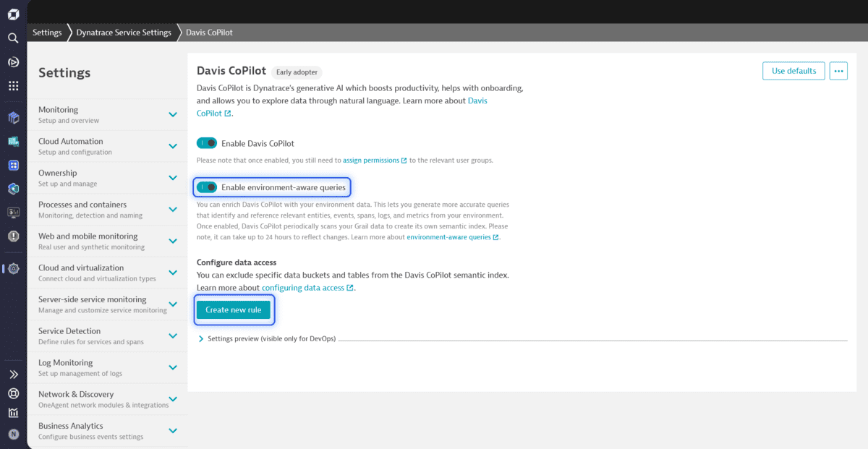The image size is (868, 449).
Task: Open the help lifebuoy icon near the bottom
Action: [x=12, y=394]
